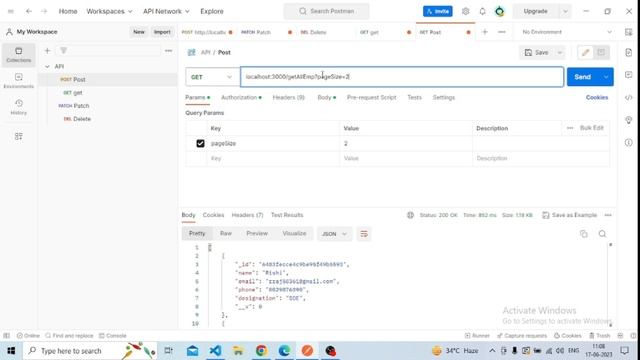Open the request info icon in the right sidebar

coord(629,142)
